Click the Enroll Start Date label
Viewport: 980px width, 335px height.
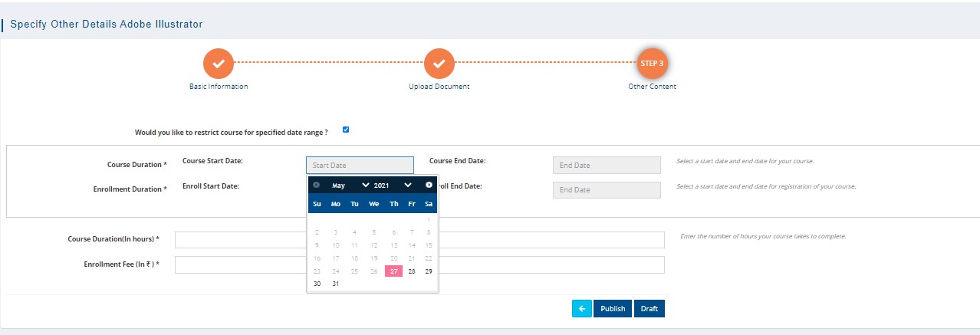click(211, 186)
